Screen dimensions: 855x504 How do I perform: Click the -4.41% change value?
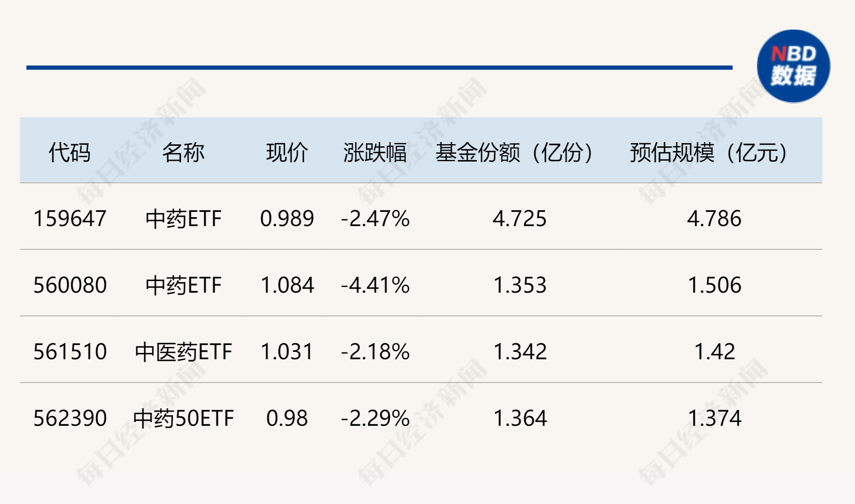click(x=375, y=285)
